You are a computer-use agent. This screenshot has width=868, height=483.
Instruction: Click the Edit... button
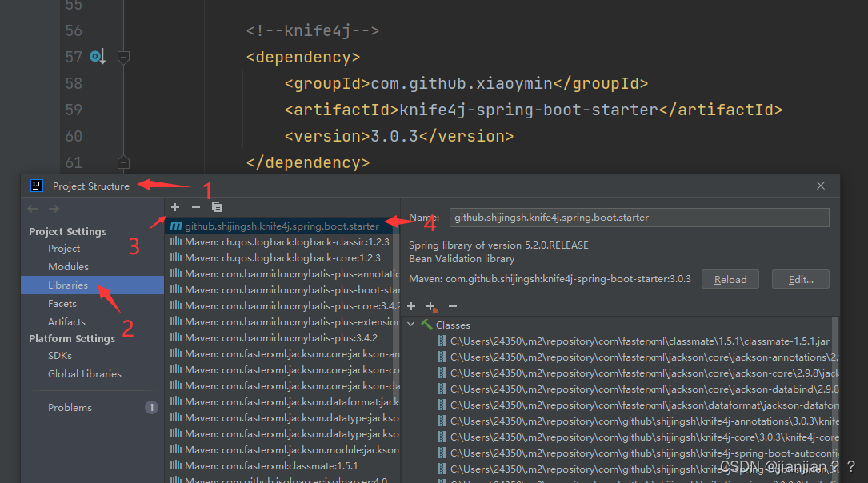pos(800,279)
